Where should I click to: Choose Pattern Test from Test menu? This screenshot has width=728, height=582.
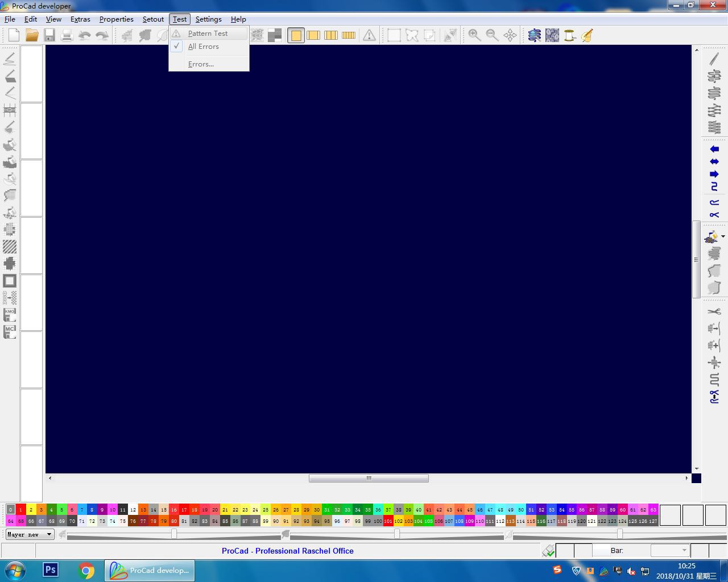[209, 34]
